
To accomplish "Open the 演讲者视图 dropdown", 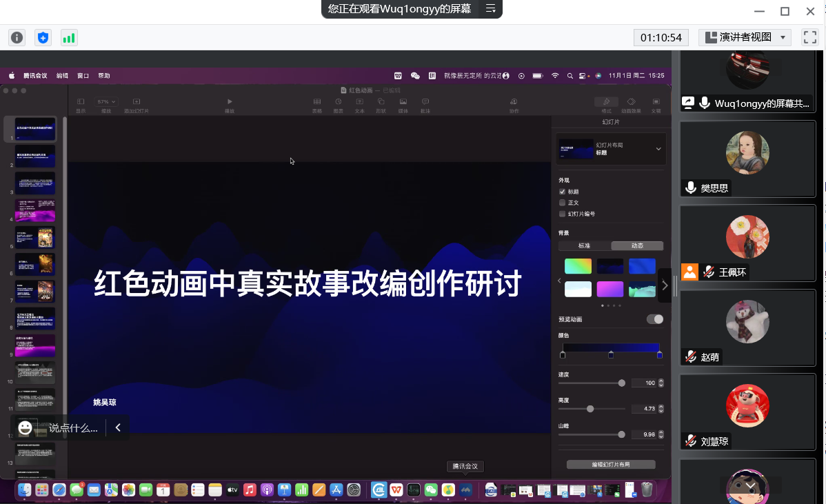I will 745,37.
